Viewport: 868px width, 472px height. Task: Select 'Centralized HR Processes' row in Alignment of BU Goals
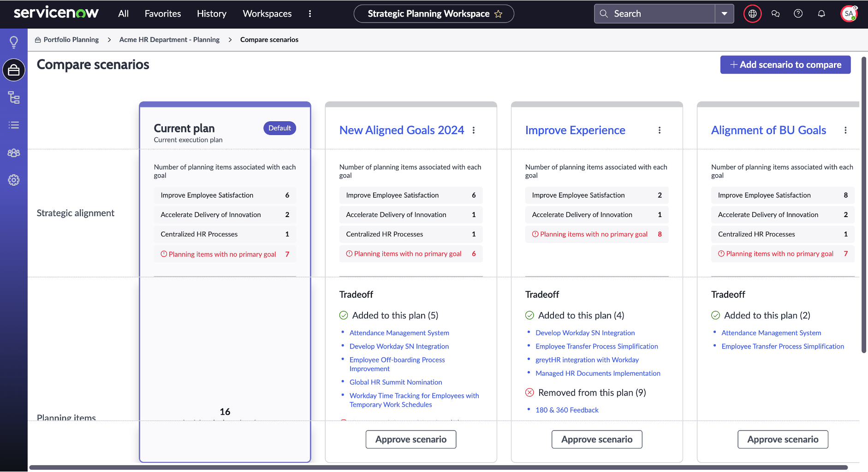coord(783,234)
